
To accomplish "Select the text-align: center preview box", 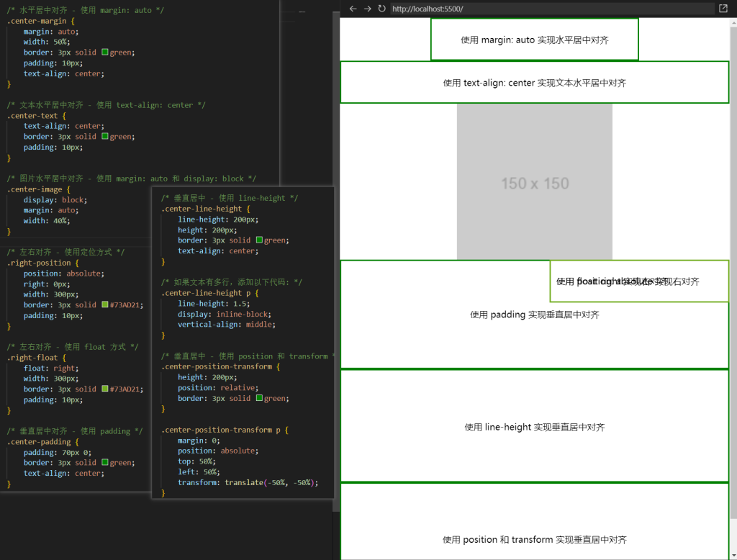I will click(x=534, y=83).
